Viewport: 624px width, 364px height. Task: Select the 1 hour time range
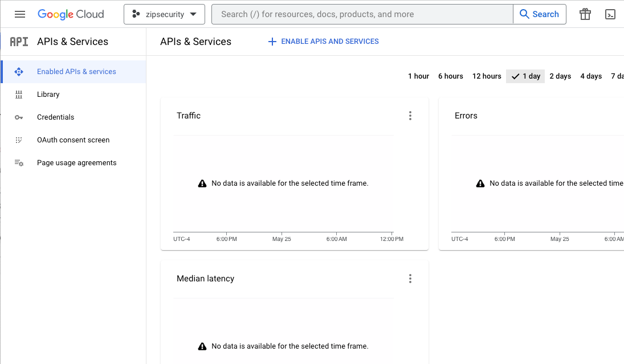(418, 76)
